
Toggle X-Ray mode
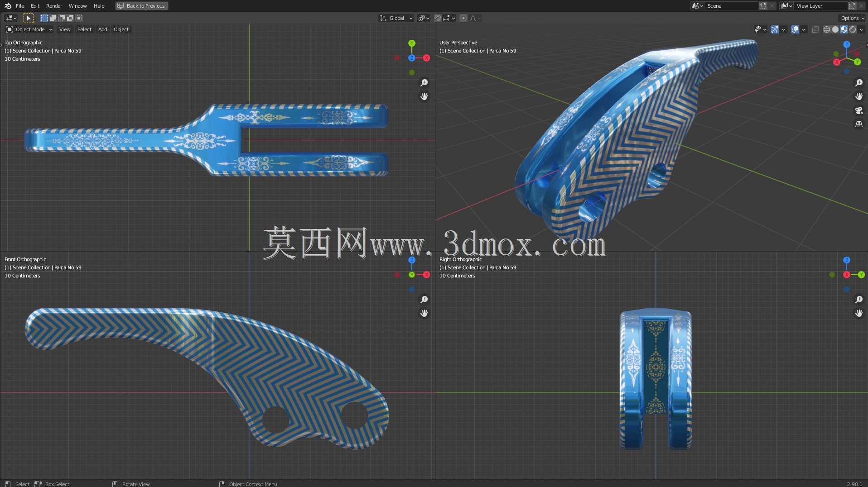(x=815, y=29)
